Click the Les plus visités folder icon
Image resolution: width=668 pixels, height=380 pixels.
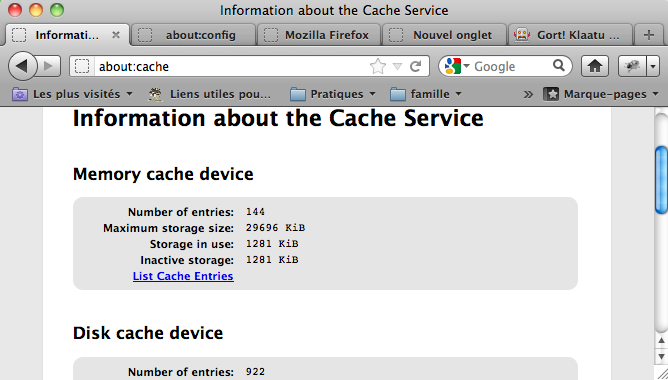pos(20,94)
